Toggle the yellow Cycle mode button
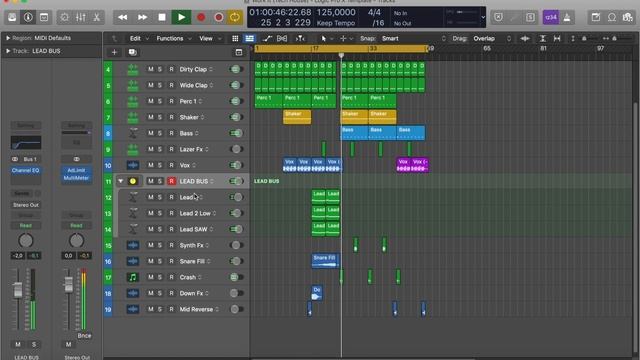Screen dimensions: 640x360 [x=235, y=17]
